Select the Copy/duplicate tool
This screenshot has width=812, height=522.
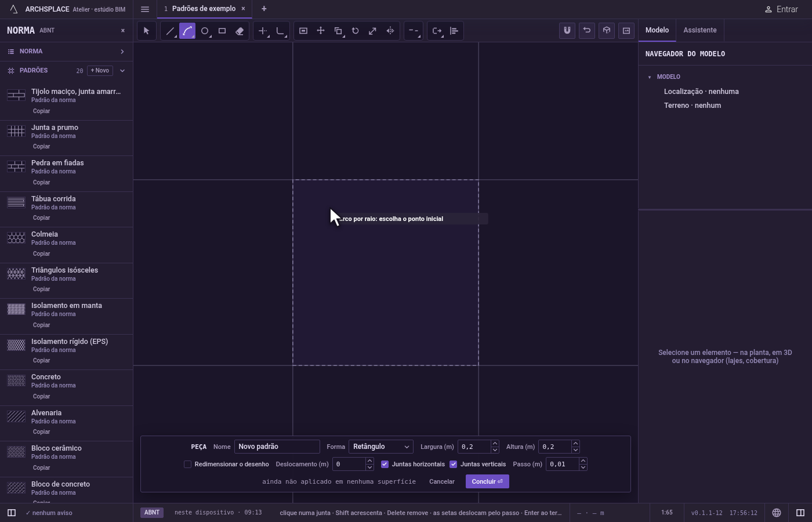[x=338, y=31]
